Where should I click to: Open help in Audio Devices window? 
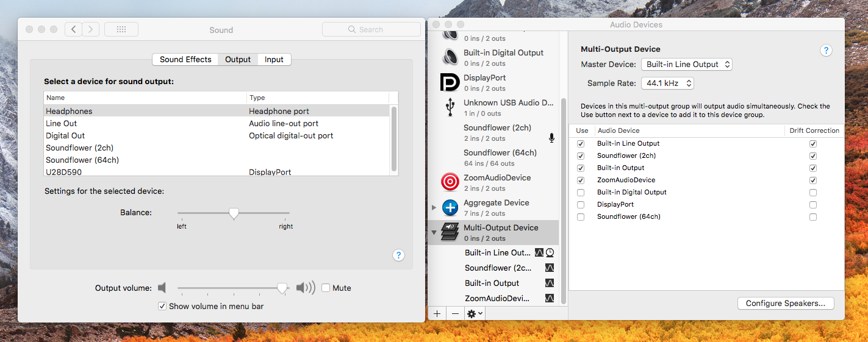coord(826,51)
